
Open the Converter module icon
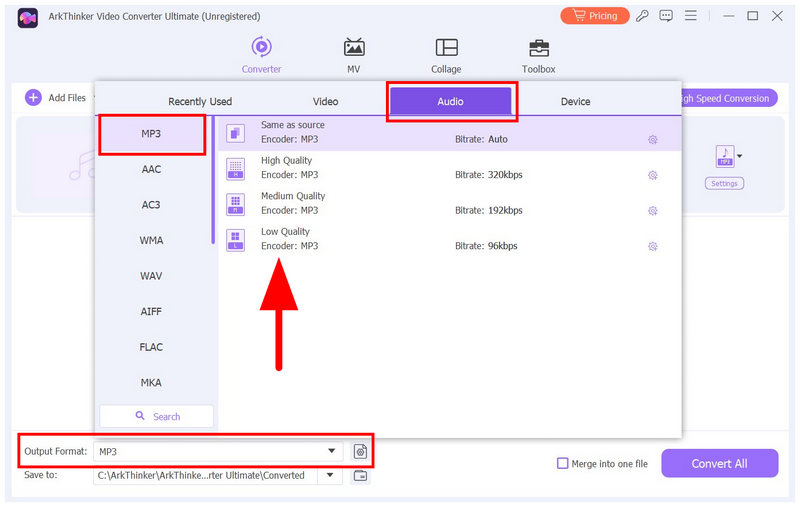(261, 47)
